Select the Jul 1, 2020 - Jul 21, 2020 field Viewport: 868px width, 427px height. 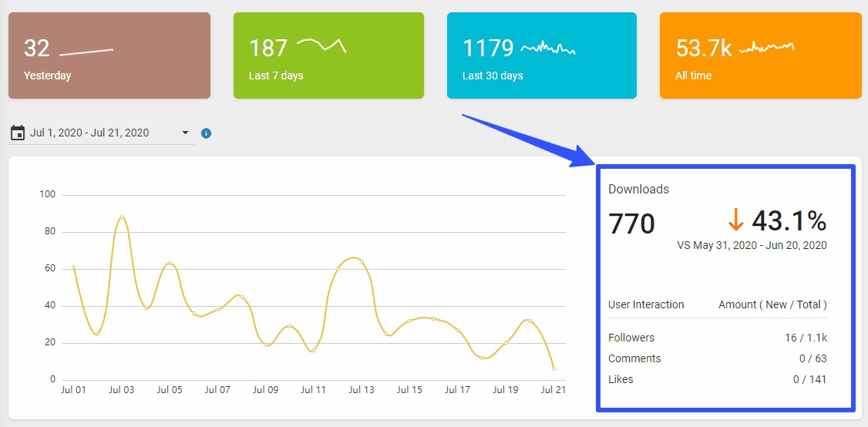(89, 133)
